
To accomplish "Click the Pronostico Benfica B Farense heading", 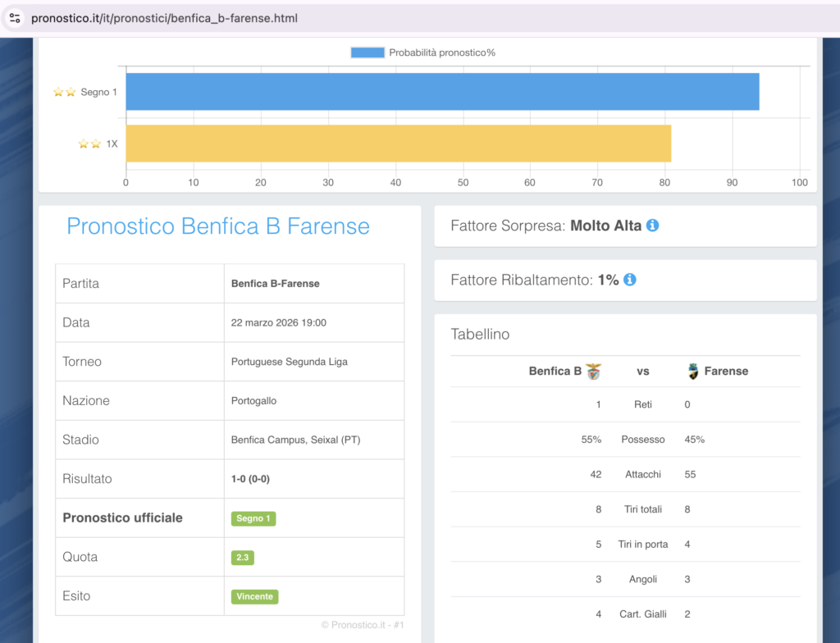I will pyautogui.click(x=218, y=226).
